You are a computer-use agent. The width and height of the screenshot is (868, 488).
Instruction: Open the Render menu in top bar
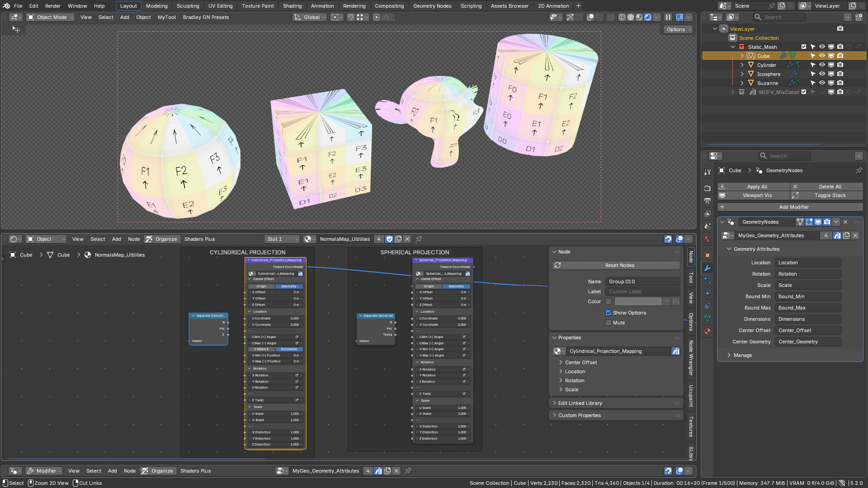[53, 6]
